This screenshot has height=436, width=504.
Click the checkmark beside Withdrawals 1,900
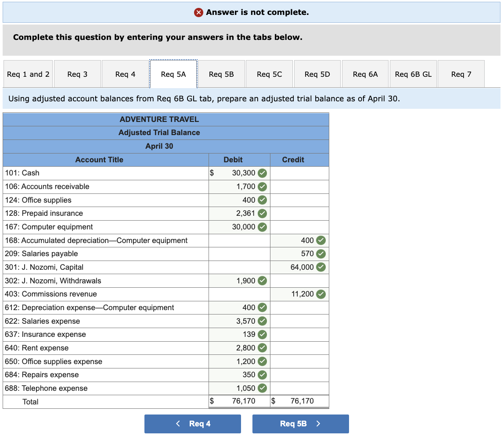point(263,281)
